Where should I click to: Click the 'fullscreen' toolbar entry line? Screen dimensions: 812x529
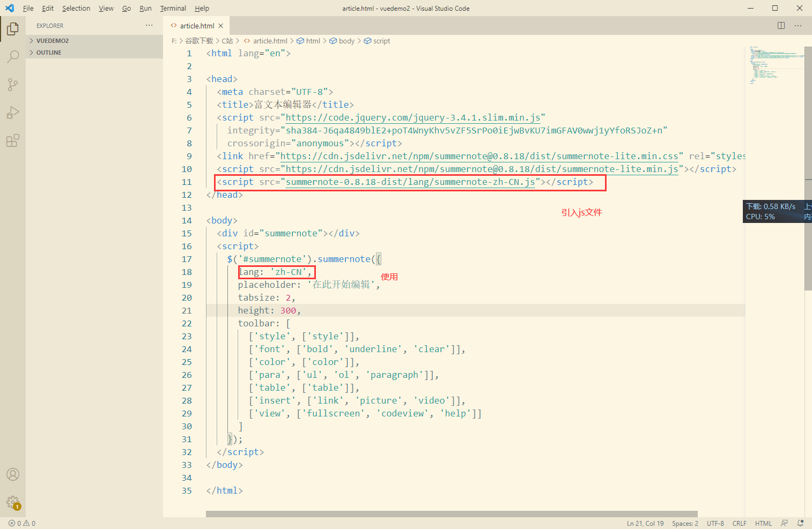365,413
